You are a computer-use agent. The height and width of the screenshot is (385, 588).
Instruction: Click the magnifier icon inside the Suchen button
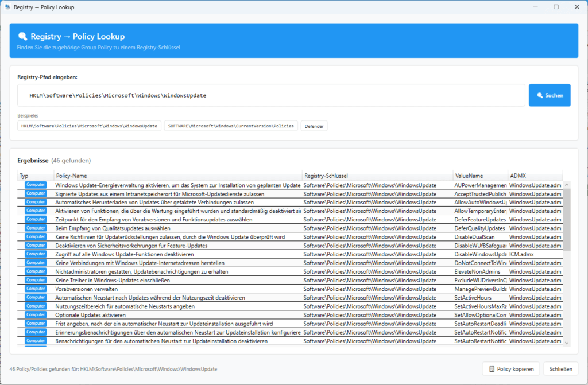(539, 95)
